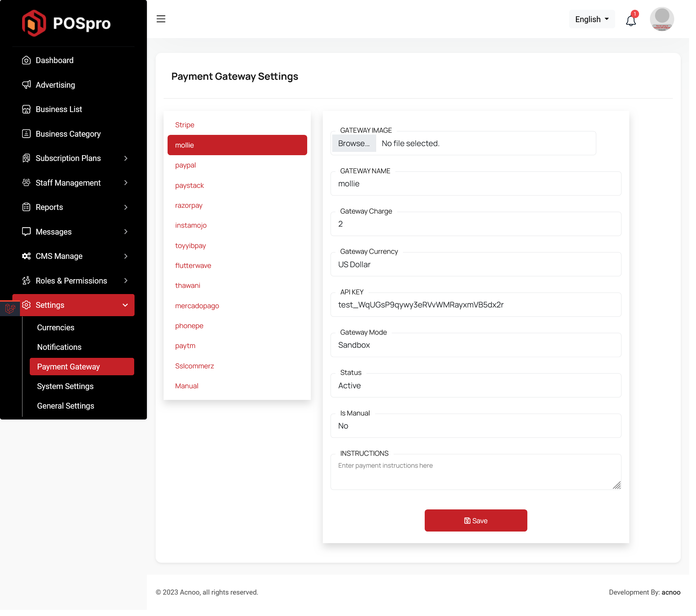Open the Gateway Mode Sandbox selector
The height and width of the screenshot is (616, 696).
(475, 345)
